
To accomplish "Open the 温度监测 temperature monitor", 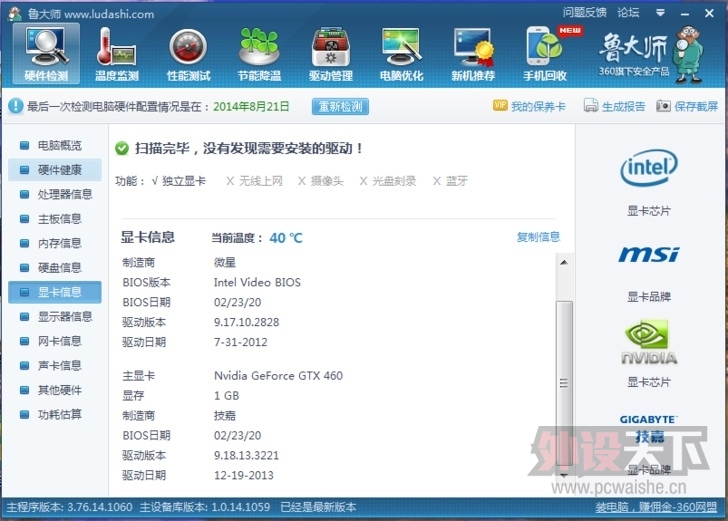I will pyautogui.click(x=117, y=54).
